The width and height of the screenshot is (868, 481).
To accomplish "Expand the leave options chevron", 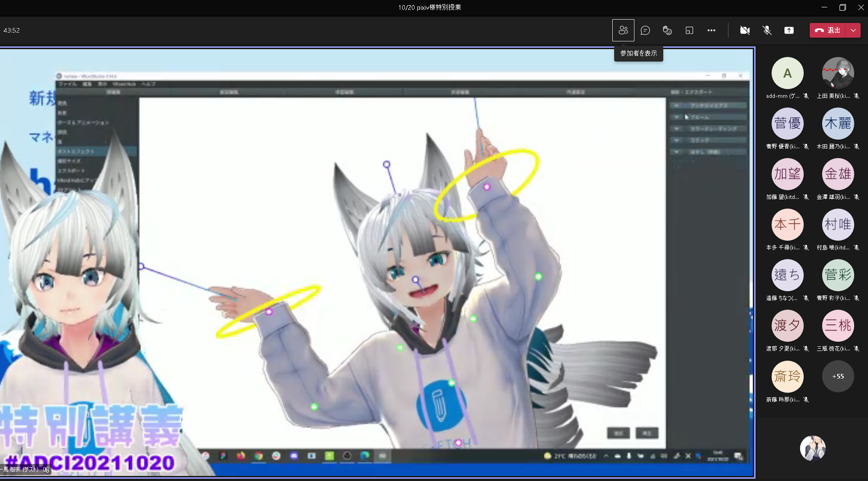I will click(x=853, y=30).
